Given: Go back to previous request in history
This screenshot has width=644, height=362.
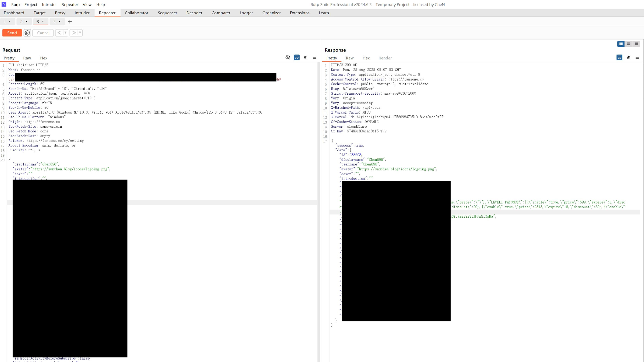Looking at the screenshot, I should coord(59,33).
